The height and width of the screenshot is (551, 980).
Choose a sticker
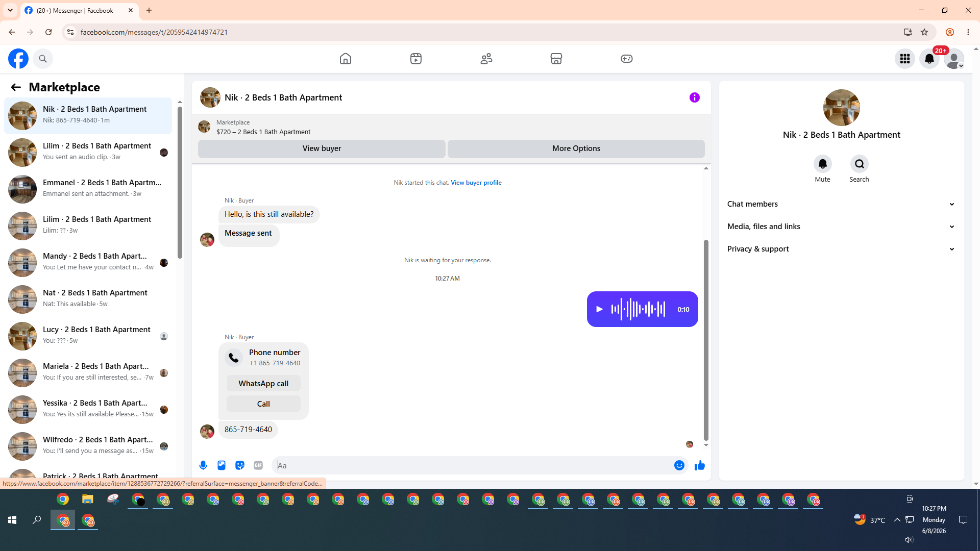point(240,465)
